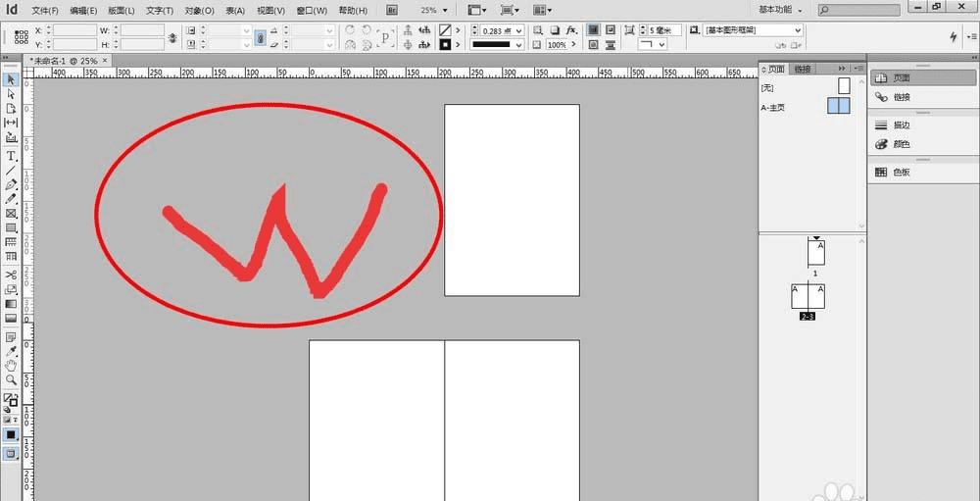
Task: Select the Rectangle Frame tool
Action: (11, 214)
